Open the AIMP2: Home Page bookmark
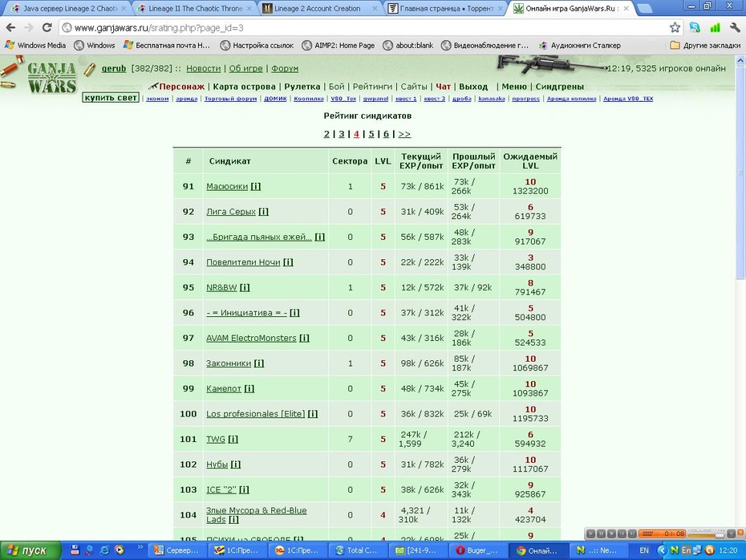This screenshot has width=746, height=560. 339,45
